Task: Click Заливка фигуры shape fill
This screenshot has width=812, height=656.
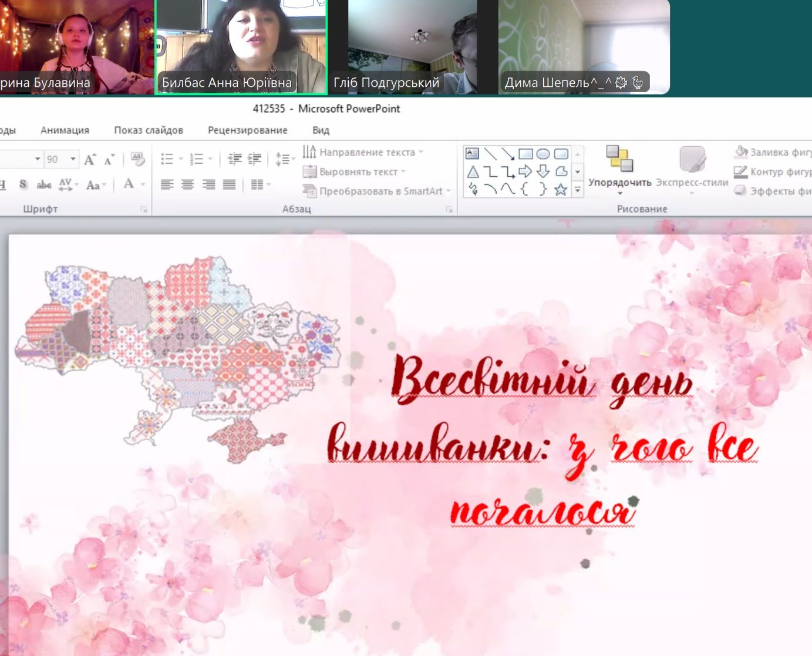Action: [773, 152]
